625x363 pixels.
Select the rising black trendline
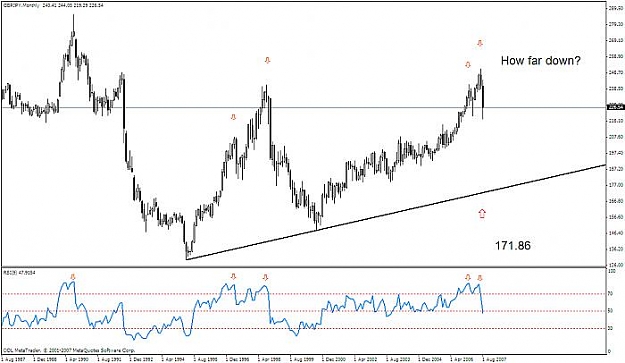396,212
